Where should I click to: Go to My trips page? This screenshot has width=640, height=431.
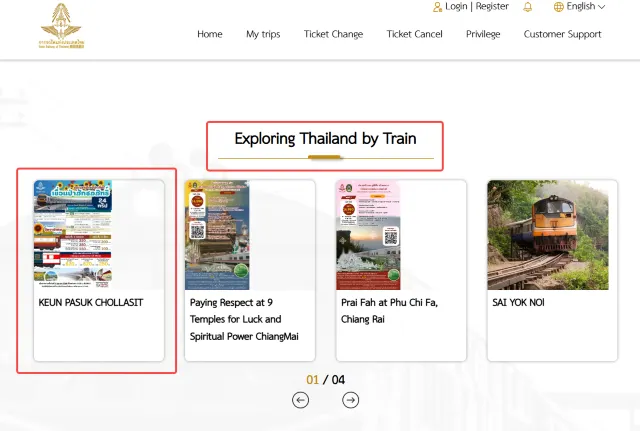[x=263, y=34]
